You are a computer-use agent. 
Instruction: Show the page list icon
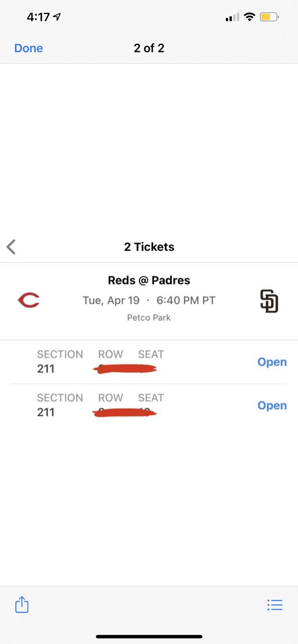coord(275,605)
